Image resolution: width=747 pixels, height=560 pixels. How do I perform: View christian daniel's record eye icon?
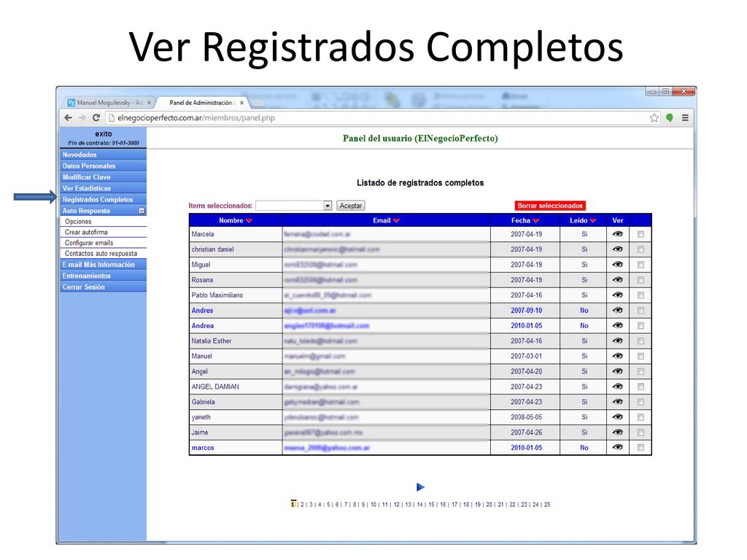click(x=618, y=249)
